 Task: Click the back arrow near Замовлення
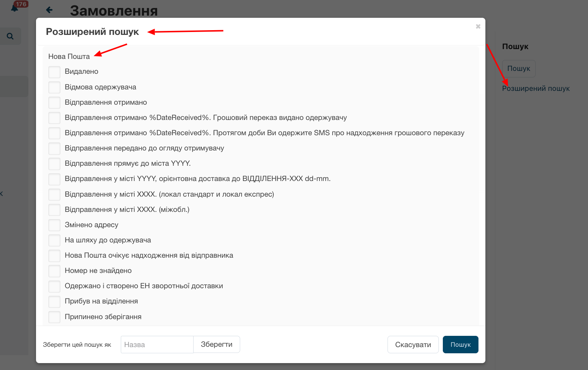point(49,10)
